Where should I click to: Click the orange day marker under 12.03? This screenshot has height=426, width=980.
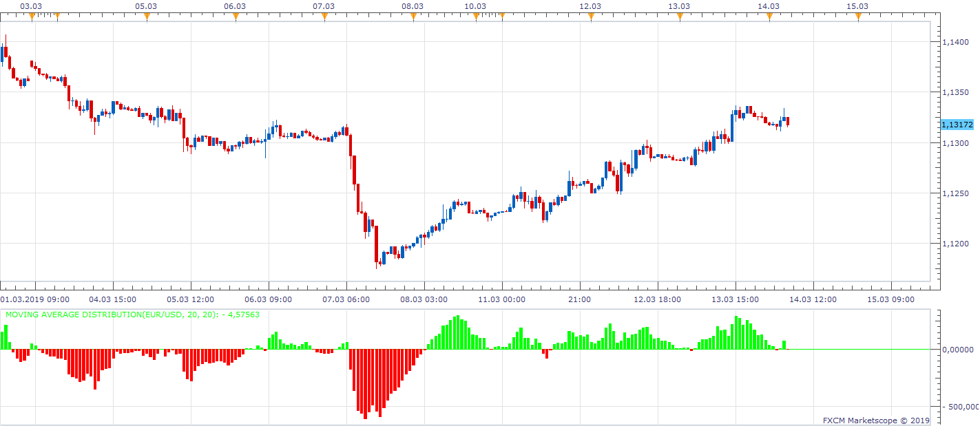591,17
